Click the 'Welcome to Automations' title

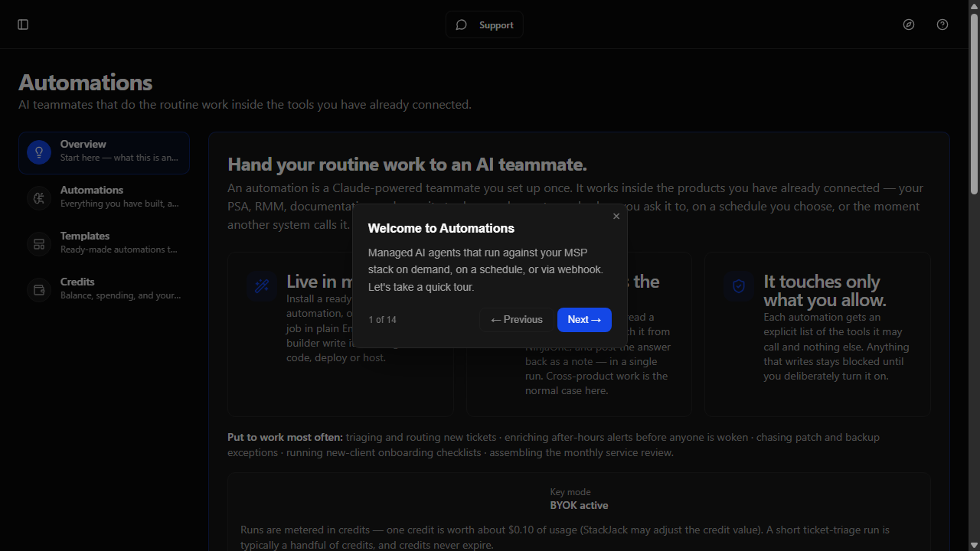(441, 228)
